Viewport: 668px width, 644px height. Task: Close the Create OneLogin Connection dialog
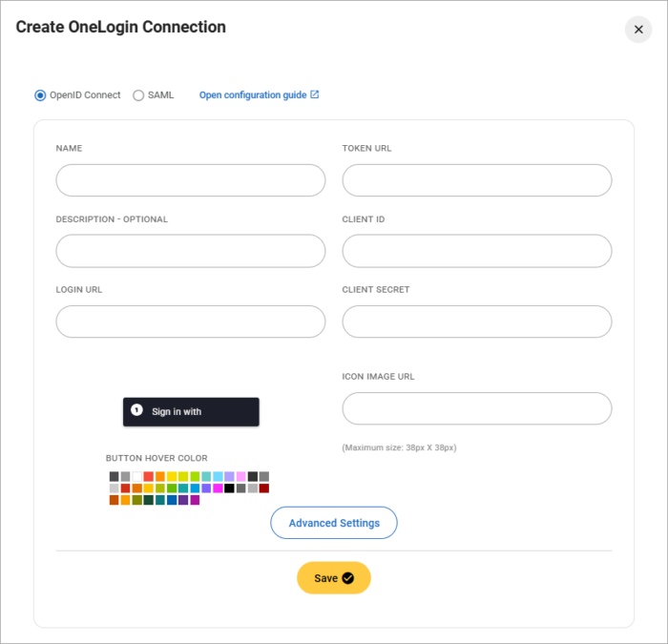tap(638, 30)
